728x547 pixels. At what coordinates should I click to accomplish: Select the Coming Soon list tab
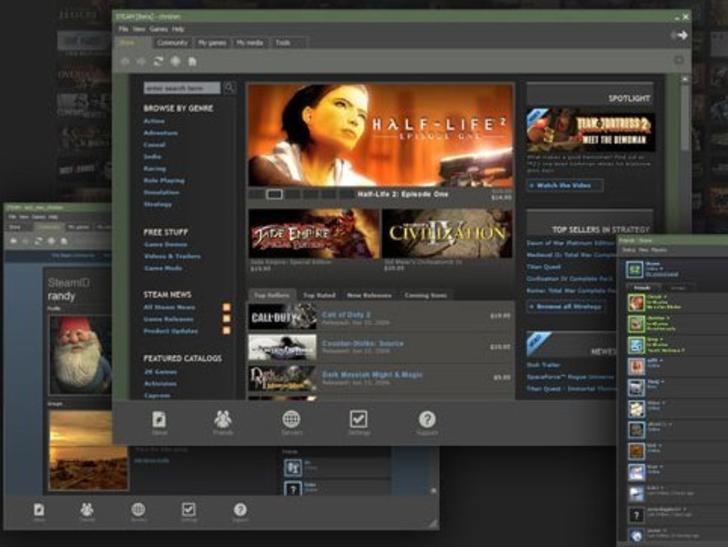click(x=425, y=295)
